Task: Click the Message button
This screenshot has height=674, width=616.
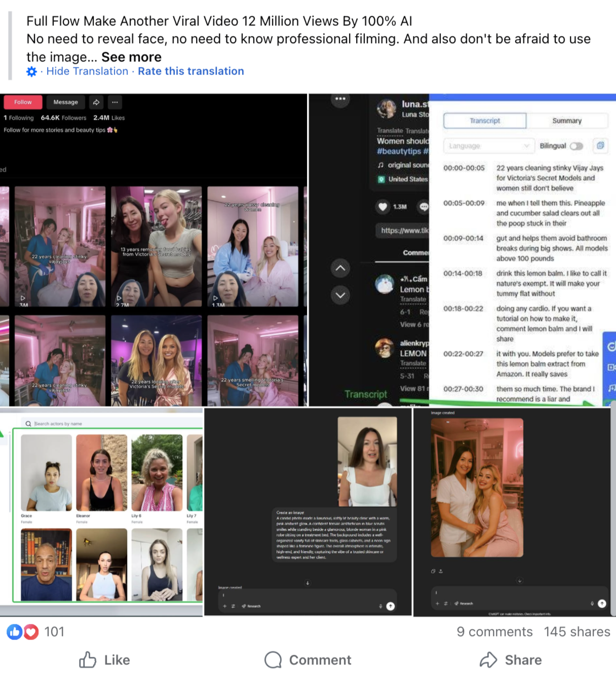Action: pyautogui.click(x=66, y=102)
